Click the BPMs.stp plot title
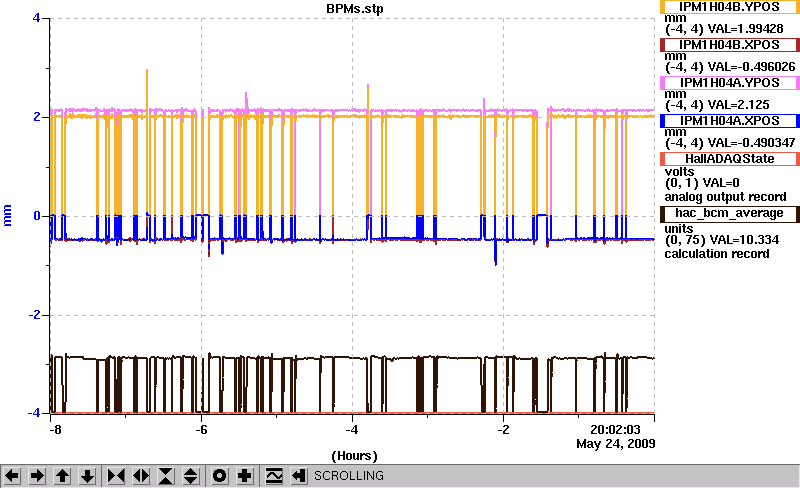The image size is (800, 488). (x=355, y=9)
